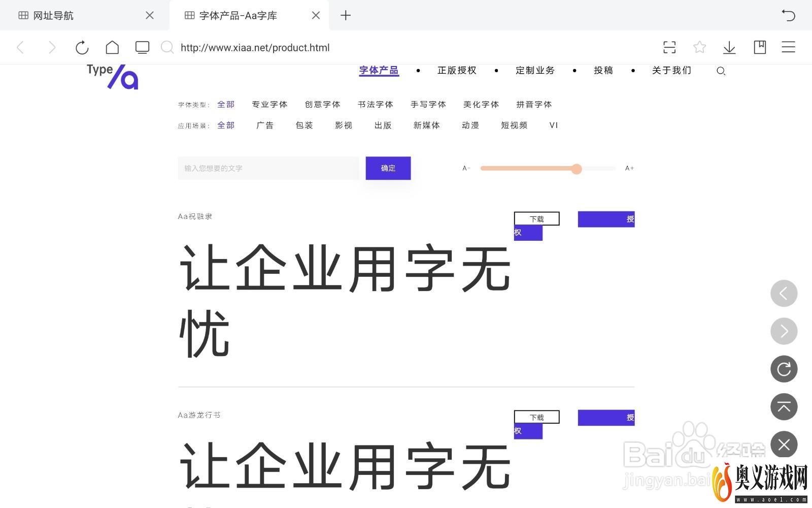Open the 关于我们 nav menu

click(671, 70)
